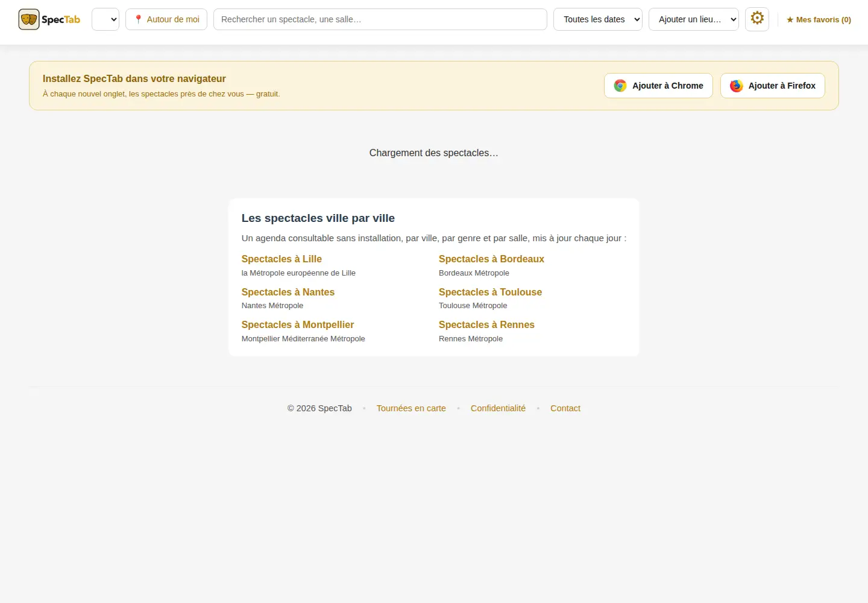Click the Contact footer link
This screenshot has width=868, height=603.
[x=565, y=408]
